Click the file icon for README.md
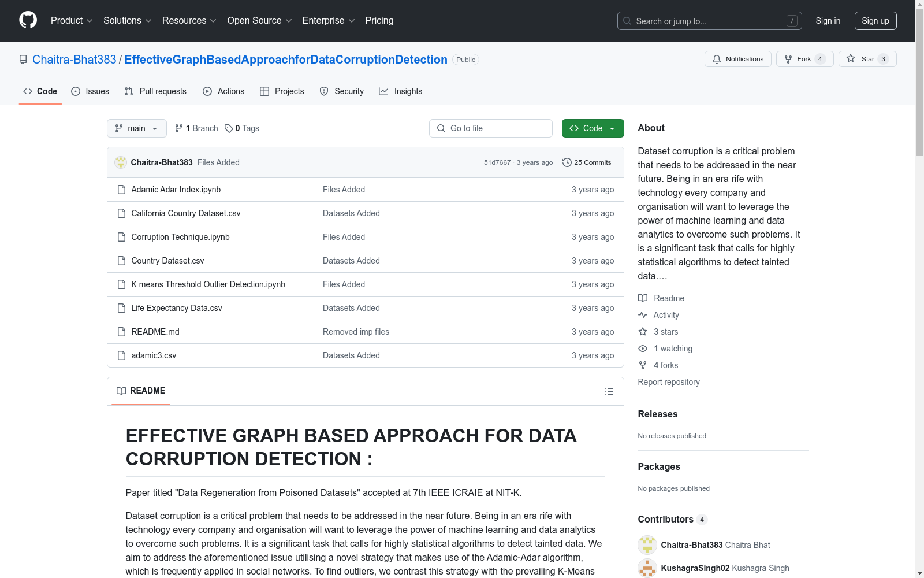The height and width of the screenshot is (578, 924). (x=121, y=332)
